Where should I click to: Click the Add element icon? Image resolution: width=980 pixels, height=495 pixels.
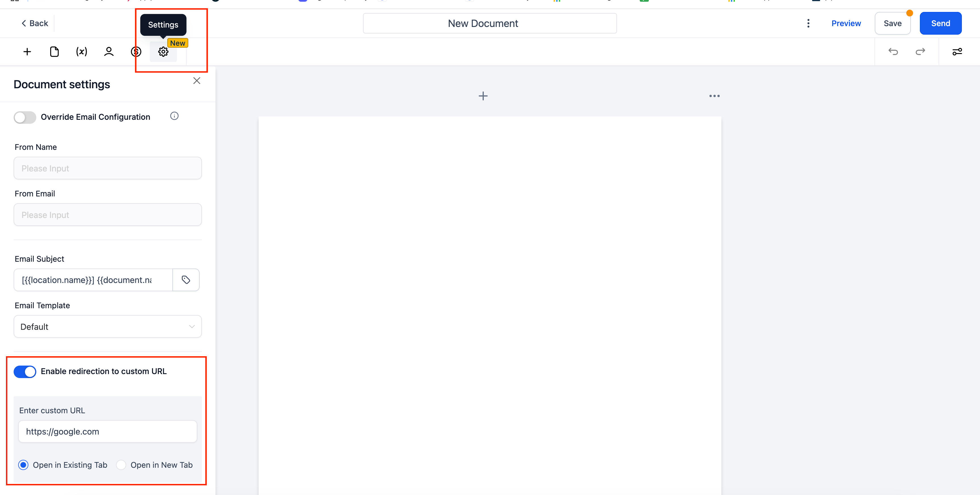[27, 52]
